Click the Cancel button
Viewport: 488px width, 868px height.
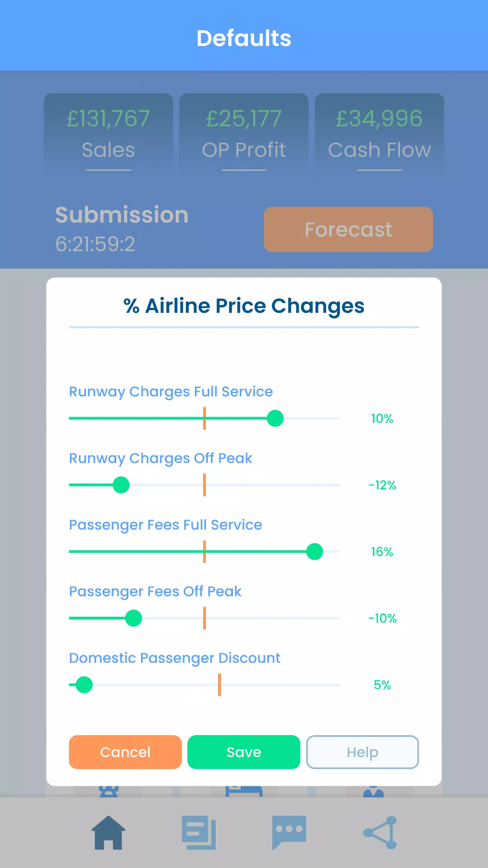125,752
